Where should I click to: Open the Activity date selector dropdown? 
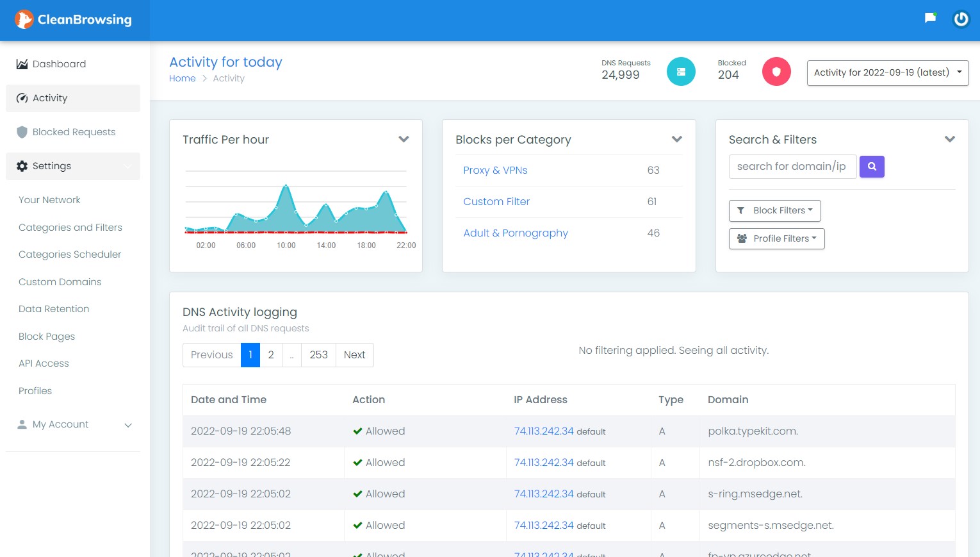point(886,72)
